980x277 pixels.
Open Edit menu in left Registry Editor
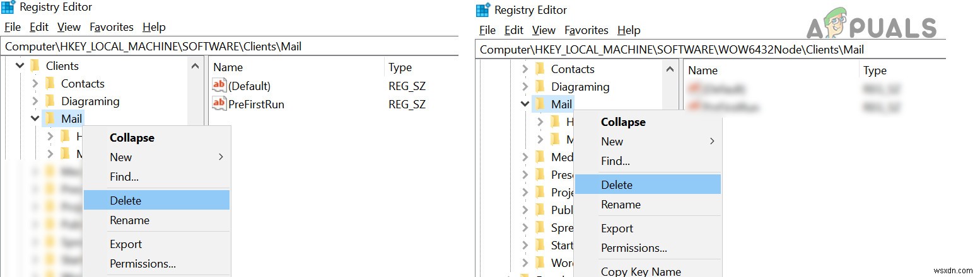point(39,27)
